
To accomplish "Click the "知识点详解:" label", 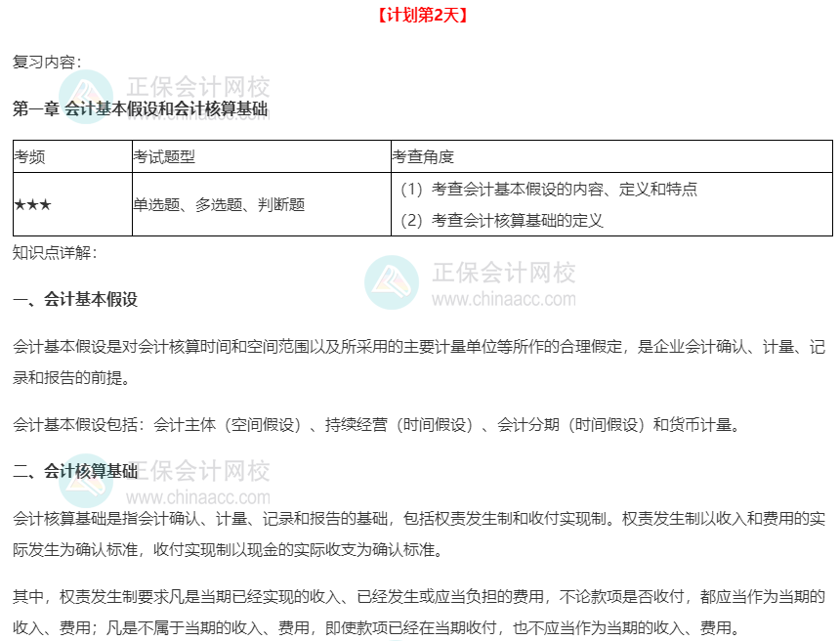I will pos(55,252).
